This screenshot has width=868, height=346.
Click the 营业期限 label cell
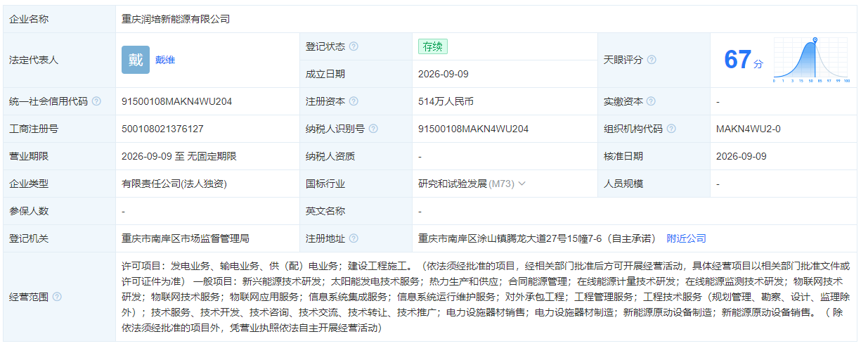59,156
